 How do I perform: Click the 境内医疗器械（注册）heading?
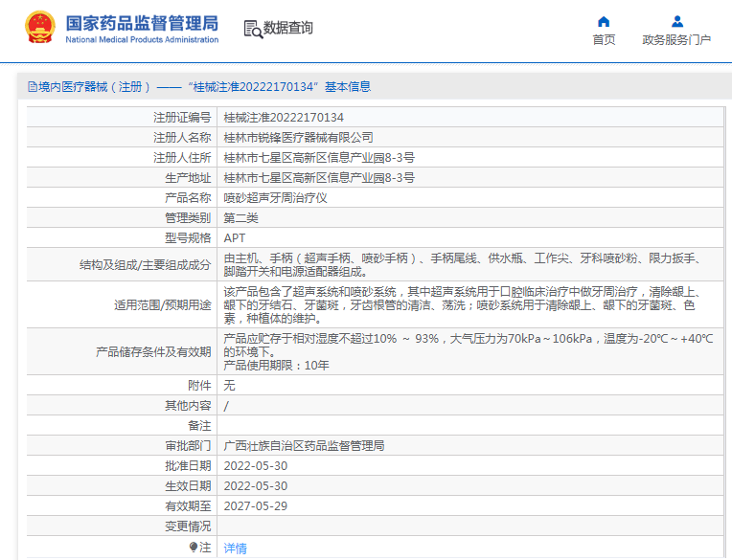click(95, 87)
